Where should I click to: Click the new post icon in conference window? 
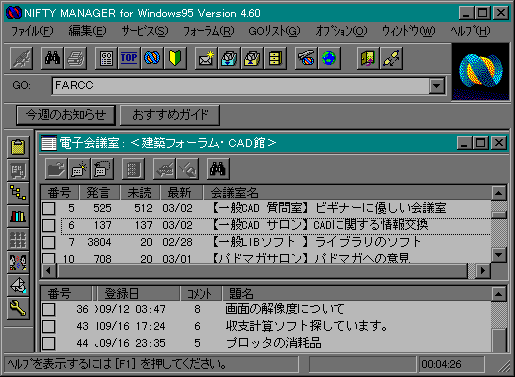(79, 169)
